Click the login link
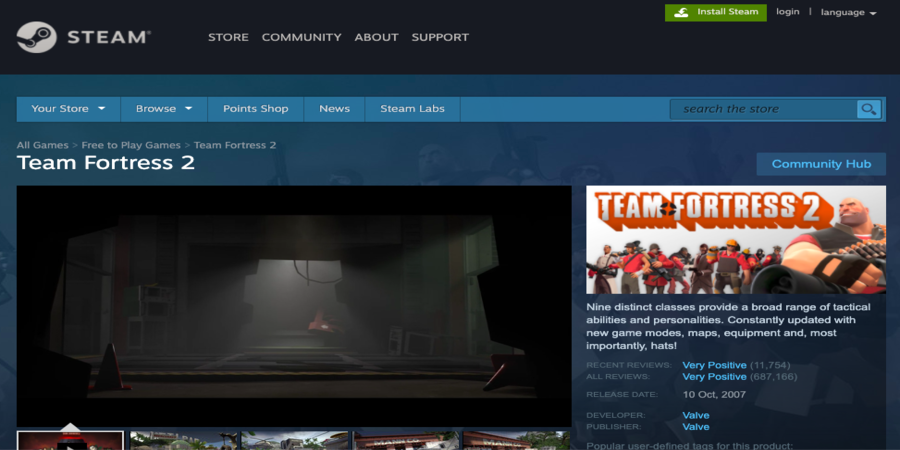Screen dimensions: 900x450 (x=788, y=12)
